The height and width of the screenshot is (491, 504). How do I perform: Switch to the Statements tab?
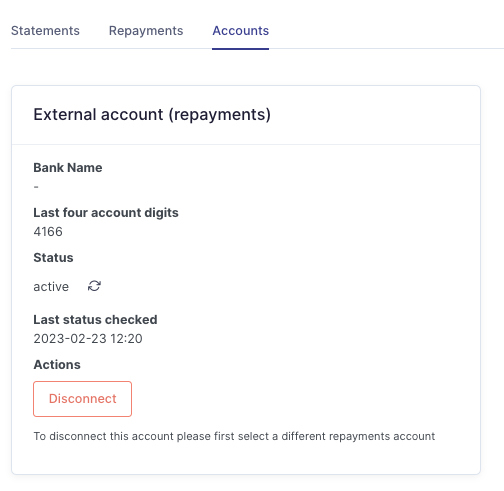pos(45,31)
